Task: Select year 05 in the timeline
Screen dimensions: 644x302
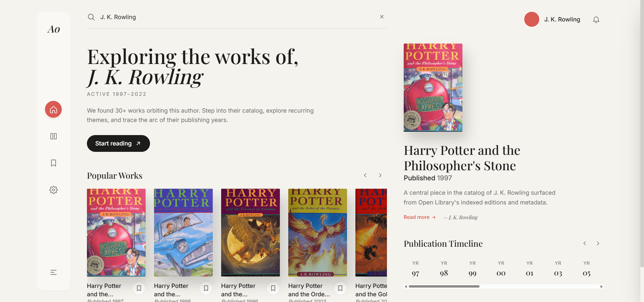Action: [x=587, y=269]
